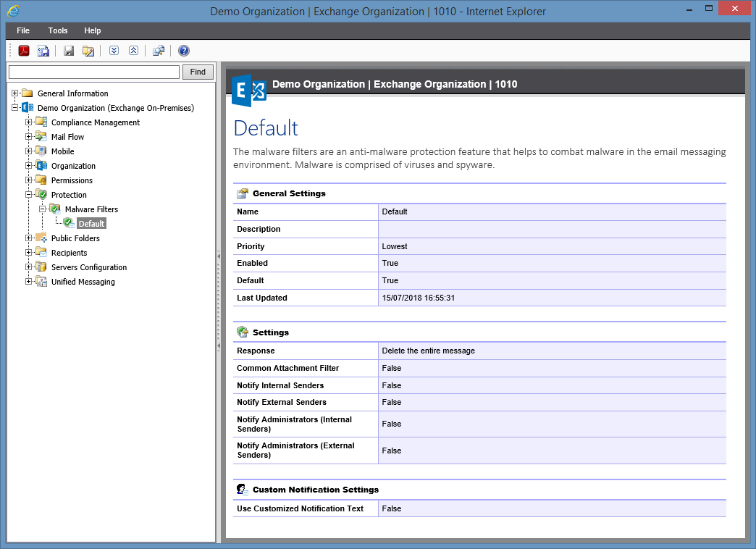The height and width of the screenshot is (549, 756).
Task: Minimize the Internet Explorer window
Action: pos(689,9)
